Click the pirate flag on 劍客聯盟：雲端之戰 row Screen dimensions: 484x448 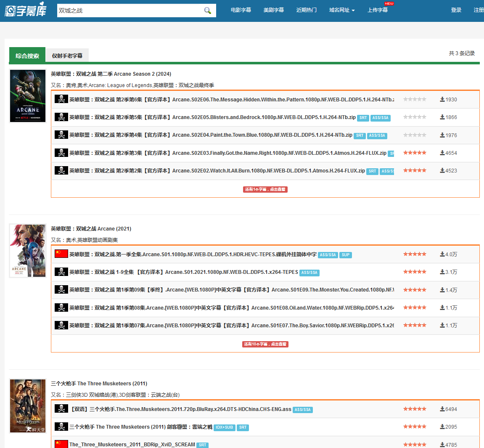point(61,427)
